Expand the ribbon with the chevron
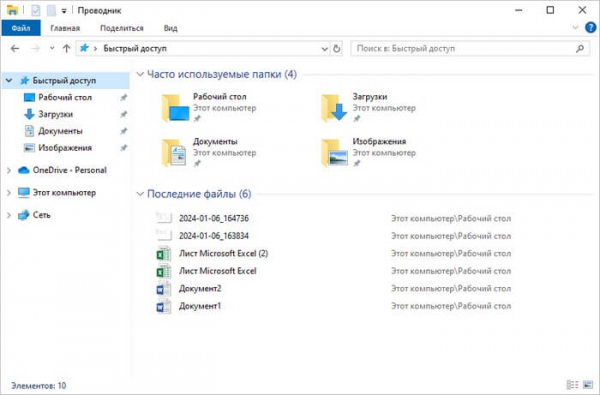This screenshot has width=600, height=395. pos(575,28)
